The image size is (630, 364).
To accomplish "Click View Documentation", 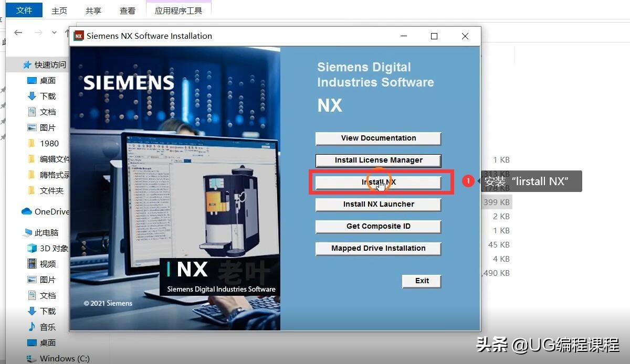I will point(378,138).
